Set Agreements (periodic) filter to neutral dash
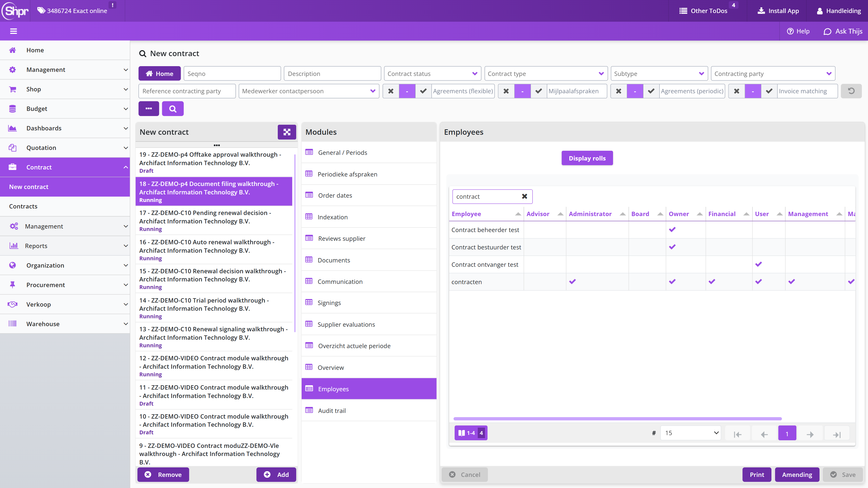The height and width of the screenshot is (488, 868). tap(635, 91)
